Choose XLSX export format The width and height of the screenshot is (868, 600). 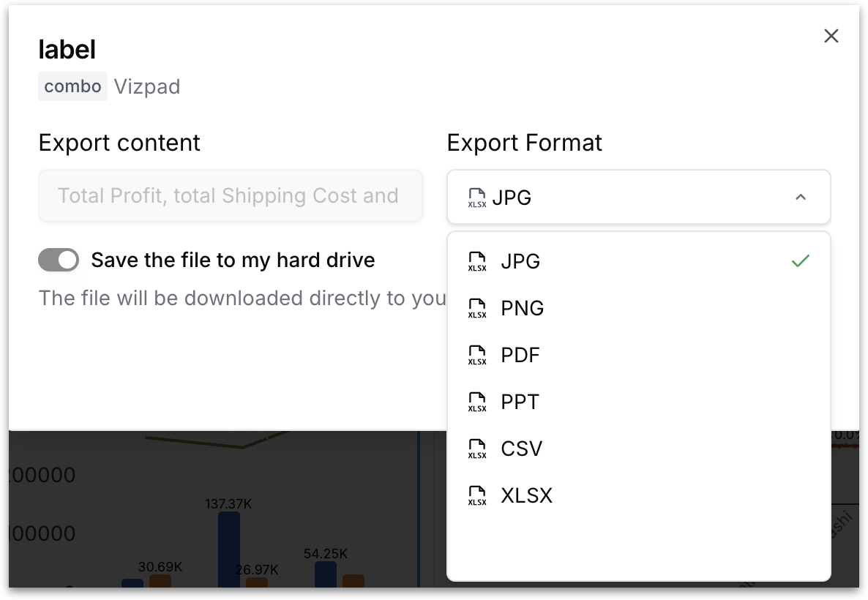(x=526, y=496)
